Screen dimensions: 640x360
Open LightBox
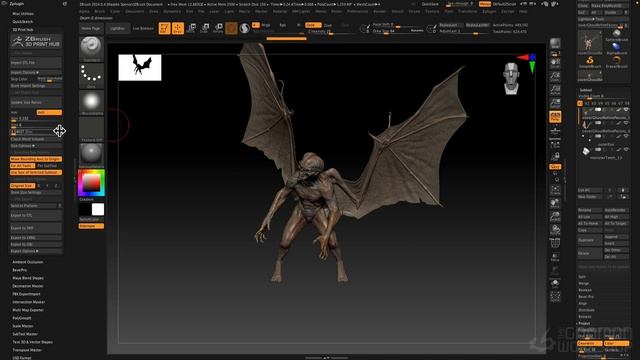click(x=118, y=29)
